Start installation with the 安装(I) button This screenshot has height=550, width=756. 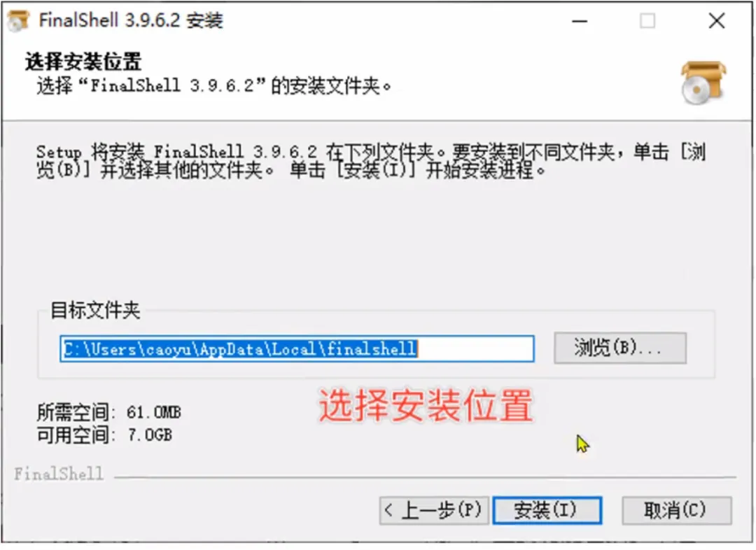[547, 510]
